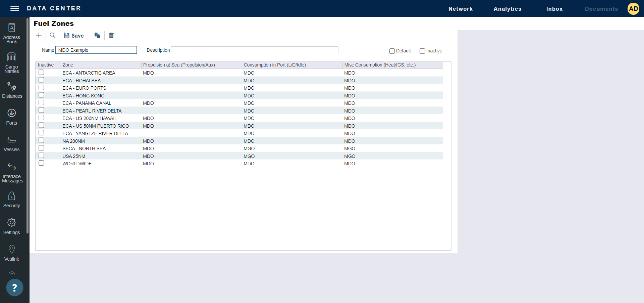
Task: Check inactive box for ECA - BOHAI SEA
Action: pos(41,80)
